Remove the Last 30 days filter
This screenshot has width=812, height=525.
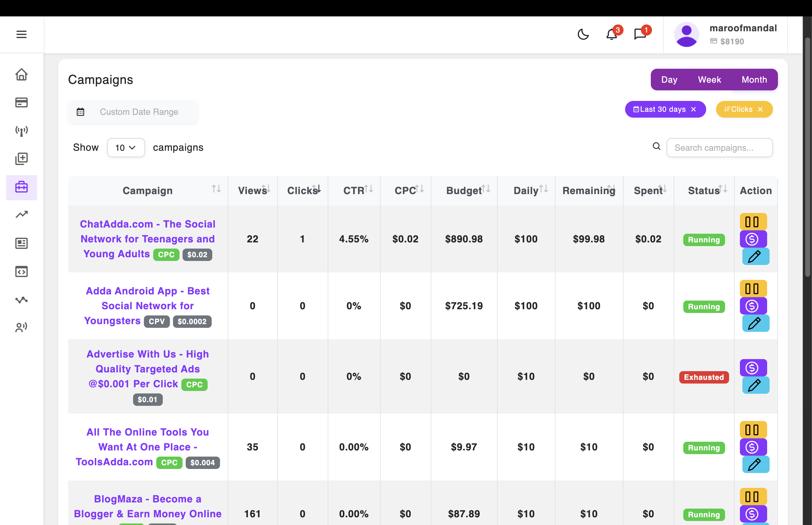(693, 110)
